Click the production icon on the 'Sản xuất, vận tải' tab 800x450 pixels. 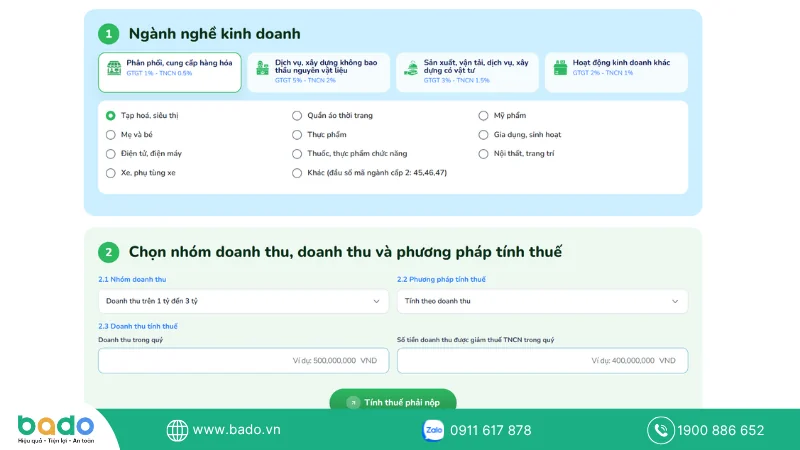pos(411,68)
